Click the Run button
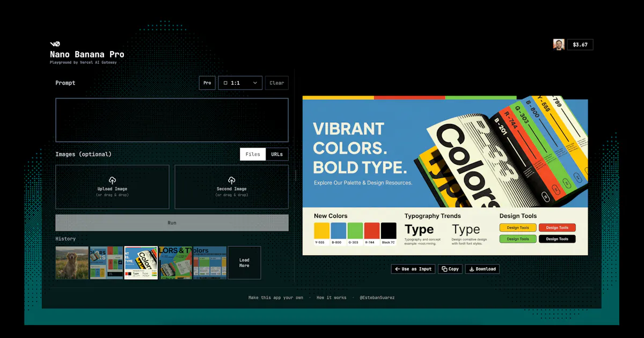The image size is (644, 338). [172, 223]
